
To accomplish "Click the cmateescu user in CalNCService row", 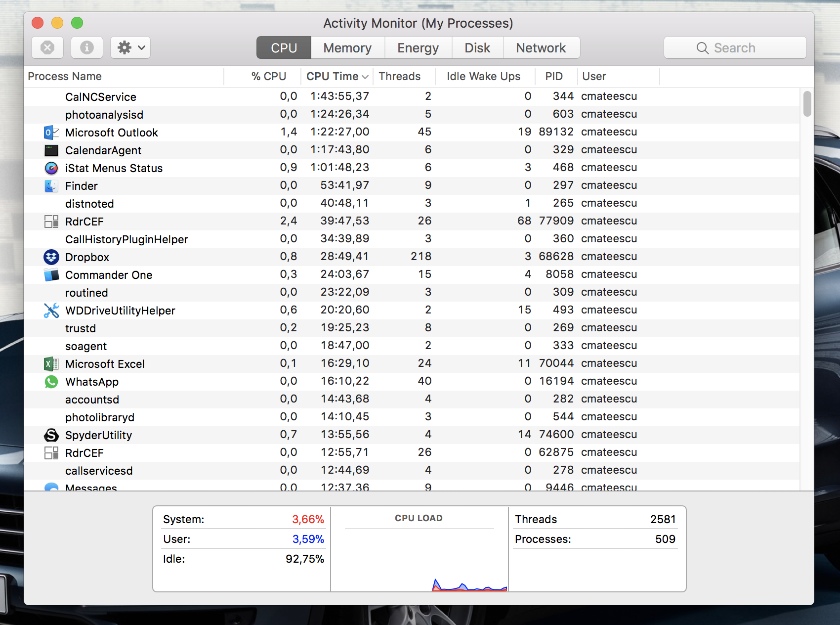I will 609,96.
